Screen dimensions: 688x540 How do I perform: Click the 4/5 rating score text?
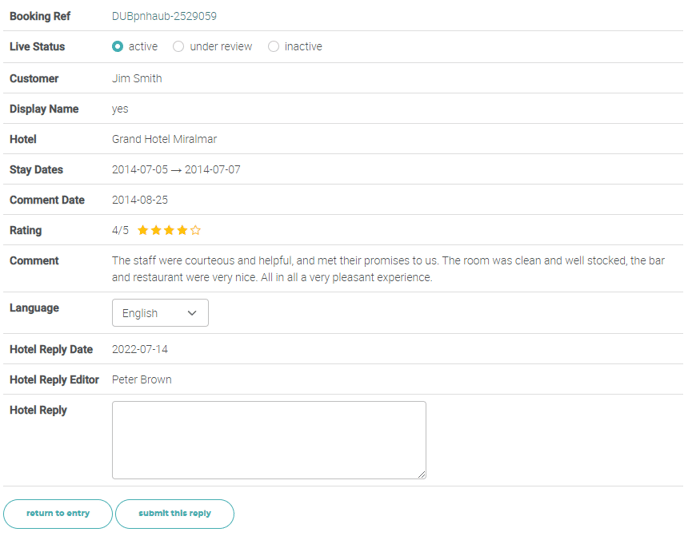(x=120, y=230)
